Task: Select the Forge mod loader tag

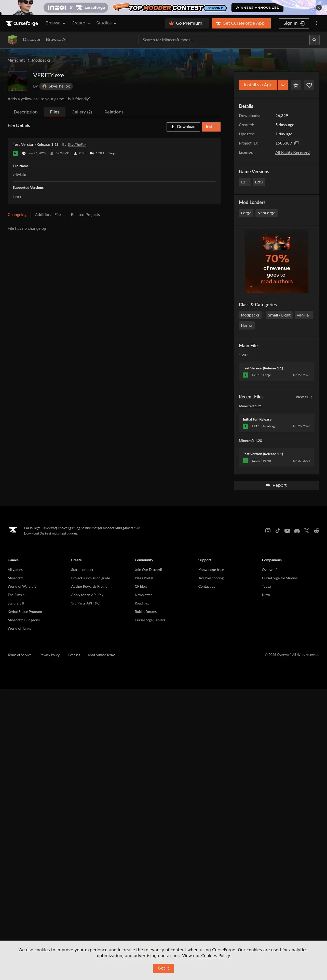Action: 246,213
